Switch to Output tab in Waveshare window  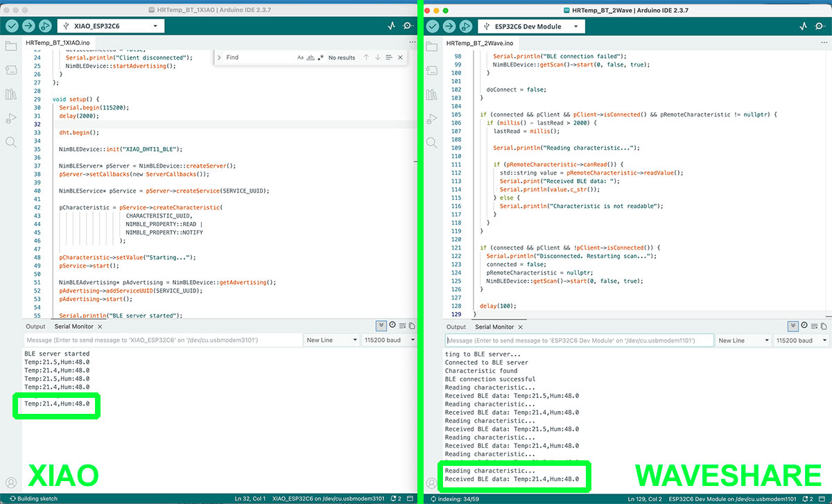pyautogui.click(x=456, y=327)
